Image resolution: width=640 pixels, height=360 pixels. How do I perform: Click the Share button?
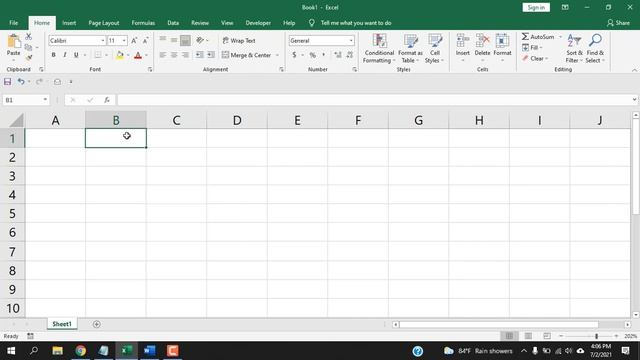pyautogui.click(x=618, y=23)
